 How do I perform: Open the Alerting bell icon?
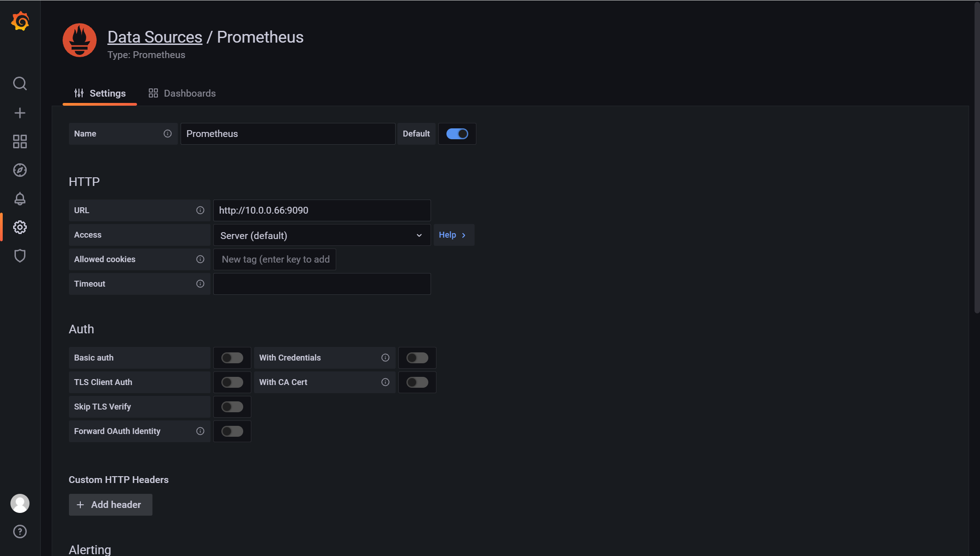coord(20,199)
